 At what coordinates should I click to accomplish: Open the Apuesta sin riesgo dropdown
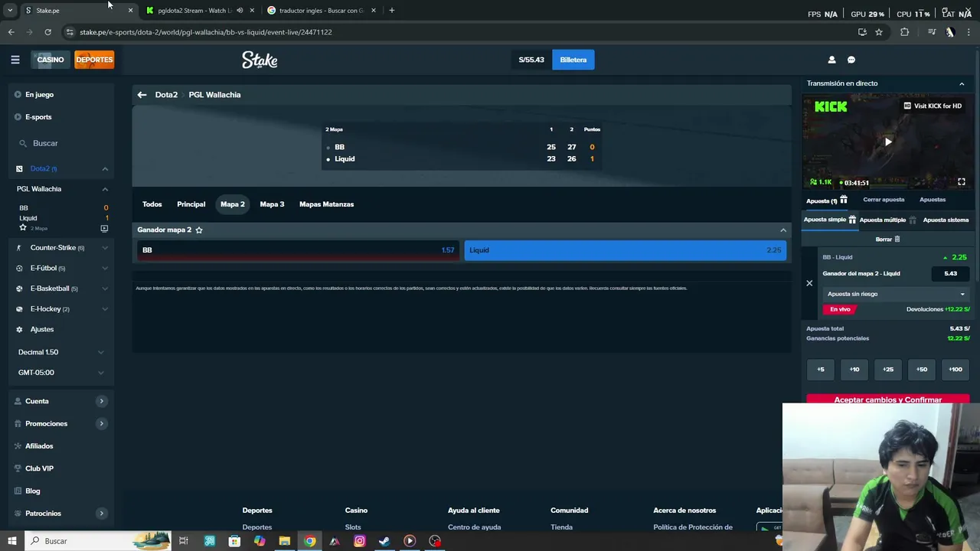[x=896, y=294]
